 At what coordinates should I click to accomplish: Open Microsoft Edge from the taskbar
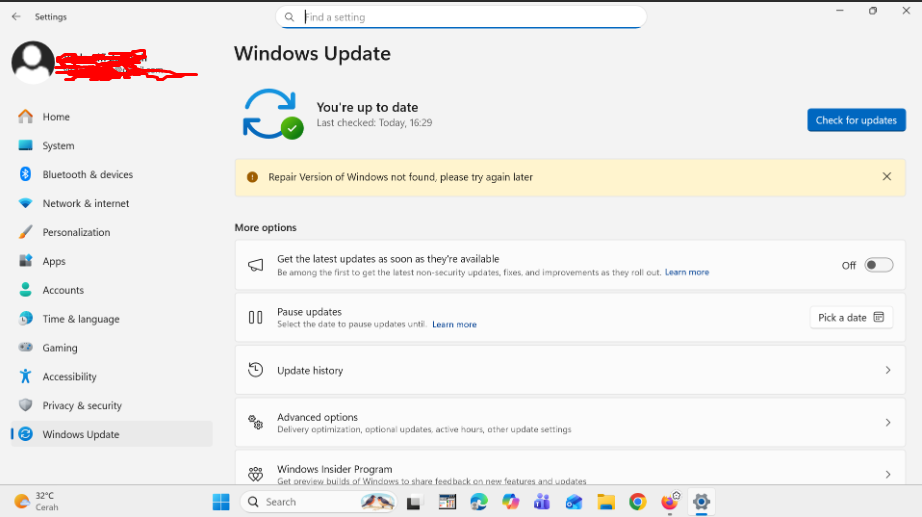pos(479,502)
